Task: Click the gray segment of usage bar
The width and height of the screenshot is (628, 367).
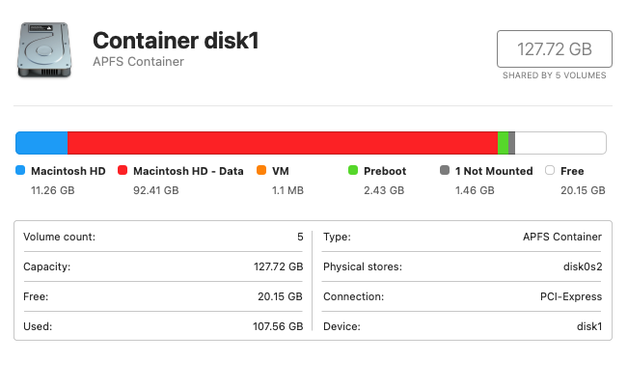Action: [511, 143]
